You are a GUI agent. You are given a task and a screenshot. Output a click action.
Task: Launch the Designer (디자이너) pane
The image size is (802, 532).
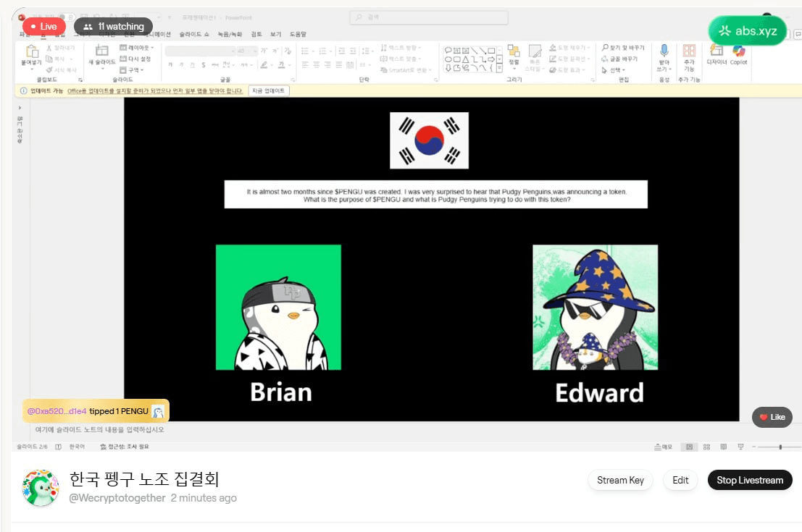pos(716,50)
